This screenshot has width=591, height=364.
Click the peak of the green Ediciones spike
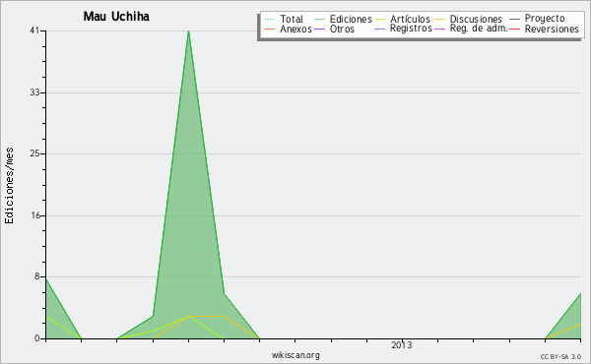[x=188, y=31]
